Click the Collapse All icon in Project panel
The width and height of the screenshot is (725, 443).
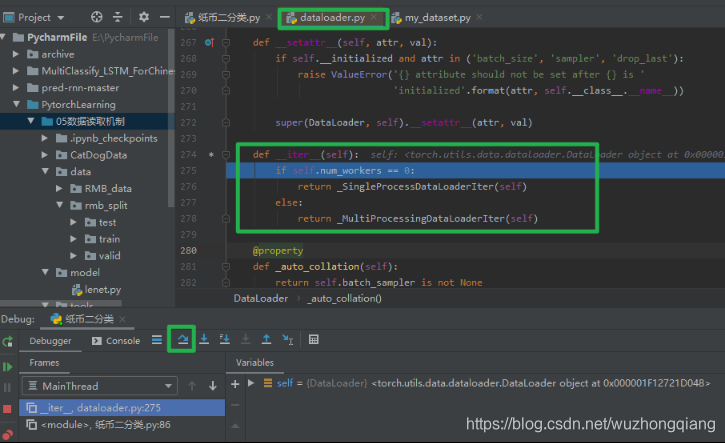coord(118,18)
